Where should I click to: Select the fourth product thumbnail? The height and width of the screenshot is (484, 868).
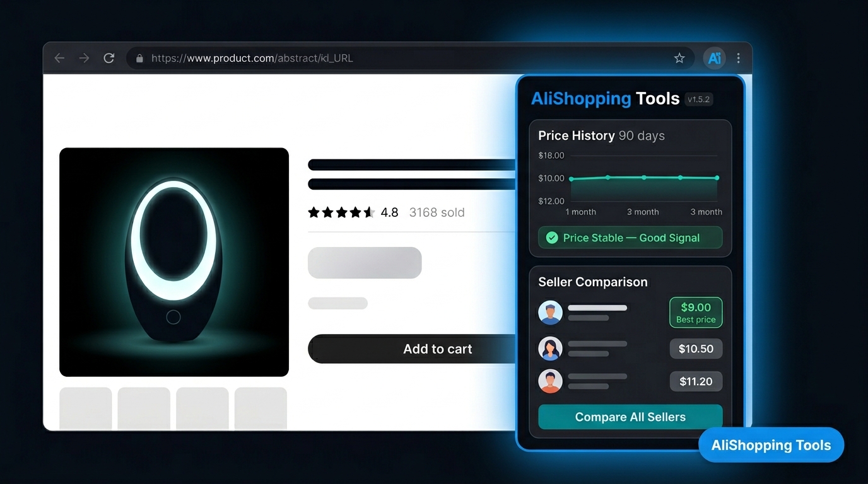pyautogui.click(x=261, y=408)
